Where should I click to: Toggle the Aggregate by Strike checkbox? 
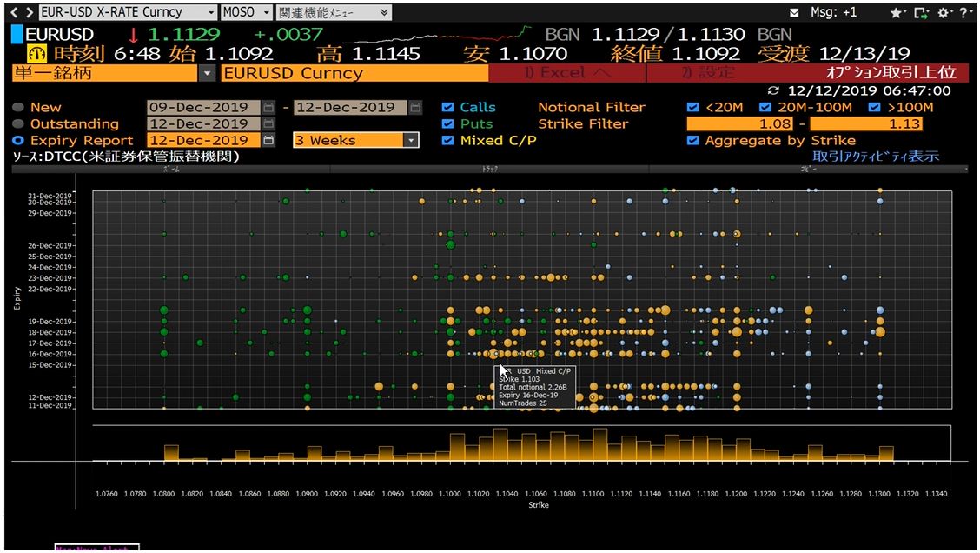692,140
